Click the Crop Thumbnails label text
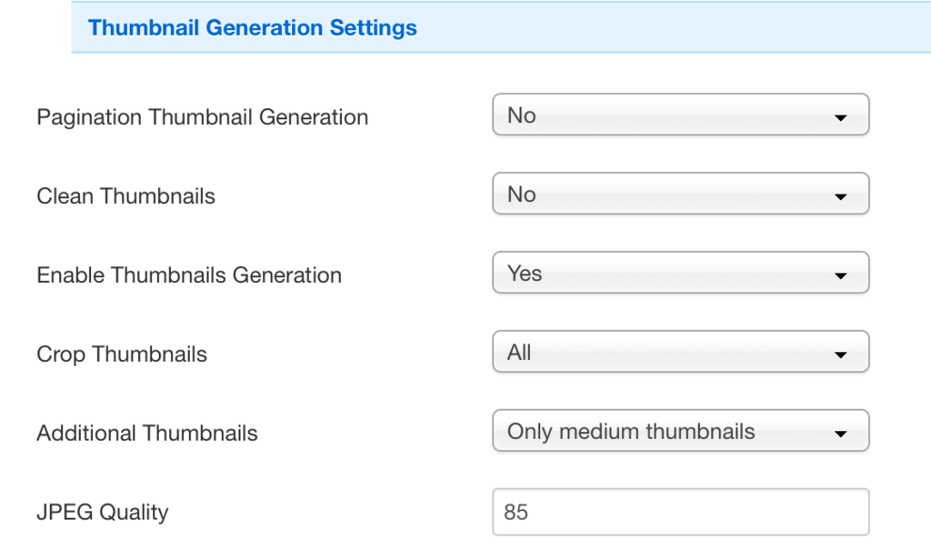Viewport: 931px width, 560px height. click(x=122, y=355)
